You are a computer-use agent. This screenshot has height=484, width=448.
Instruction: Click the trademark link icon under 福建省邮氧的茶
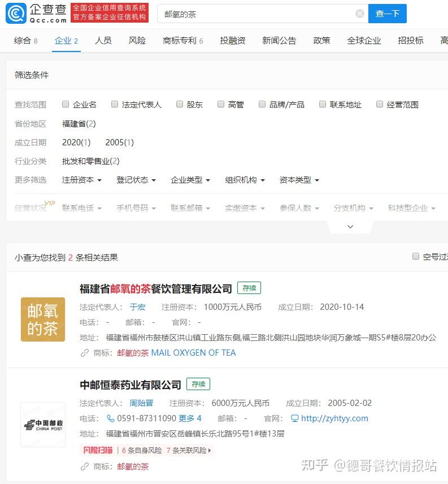point(85,353)
